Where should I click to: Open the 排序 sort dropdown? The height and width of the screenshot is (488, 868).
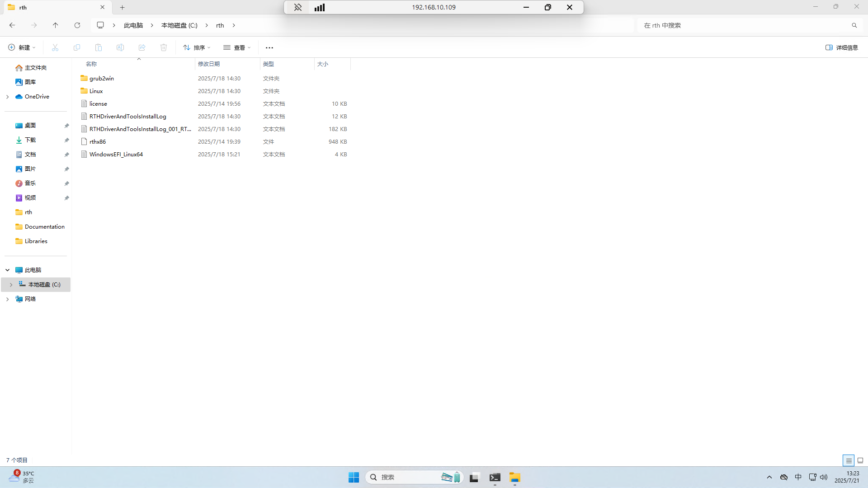coord(197,47)
